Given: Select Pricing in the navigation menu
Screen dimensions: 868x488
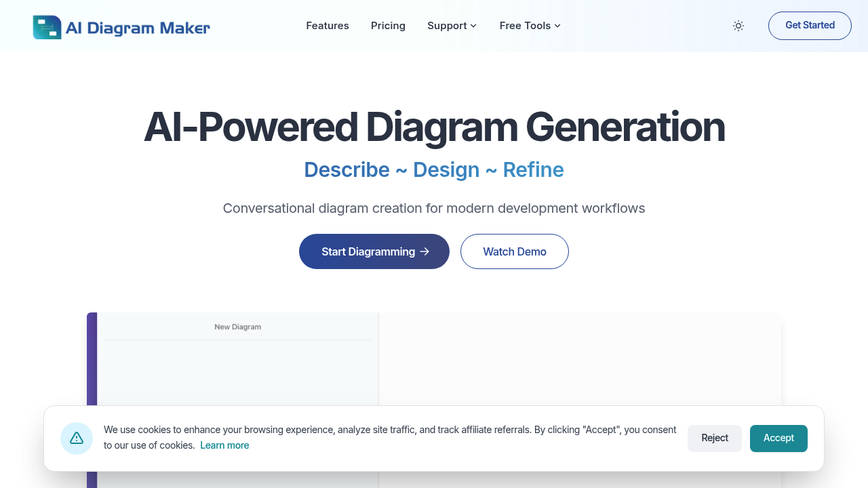Looking at the screenshot, I should pos(388,26).
